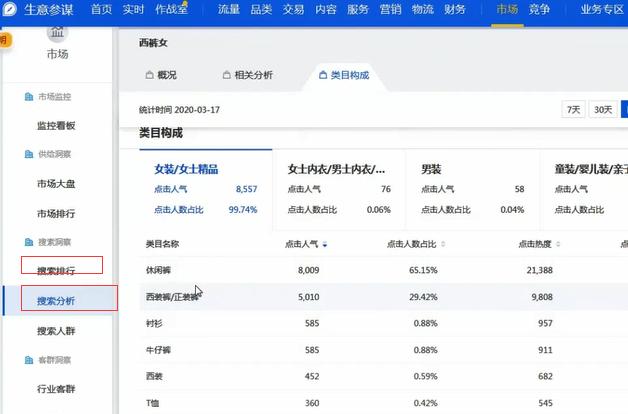Select the 男装 category card
The height and width of the screenshot is (414, 628).
[x=473, y=190]
